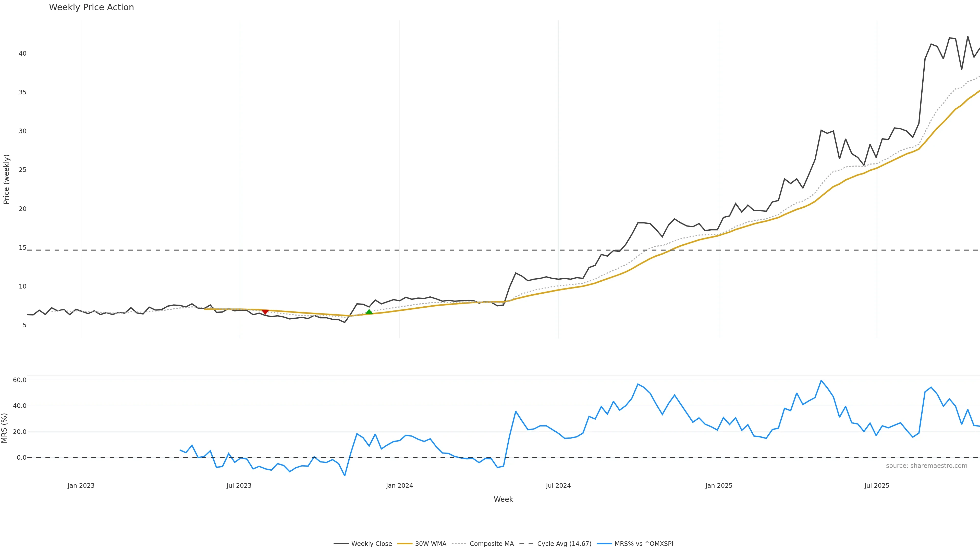The image size is (980, 551).
Task: Click the Jan 2024 x-axis date label
Action: tap(399, 486)
